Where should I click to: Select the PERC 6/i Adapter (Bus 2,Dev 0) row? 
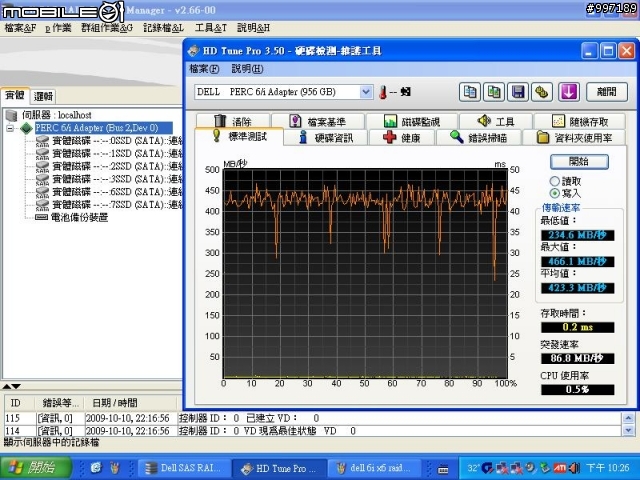pyautogui.click(x=104, y=128)
